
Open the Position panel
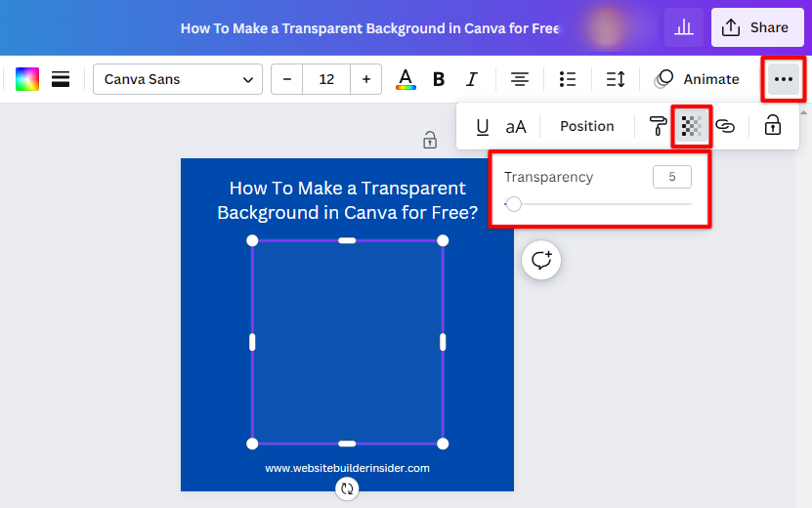point(586,126)
